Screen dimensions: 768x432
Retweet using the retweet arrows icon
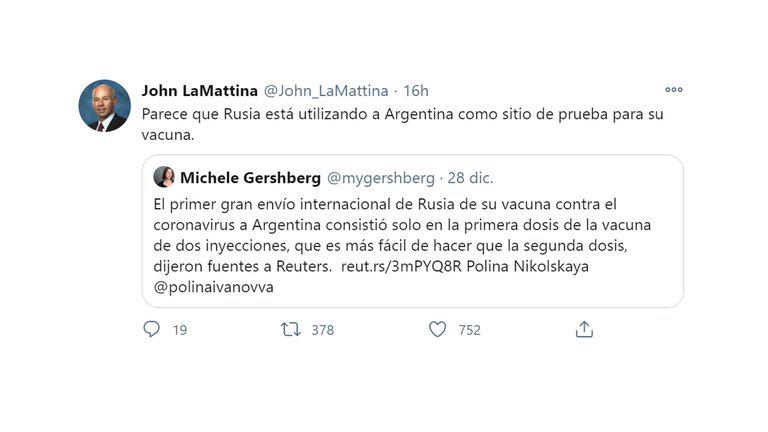[291, 329]
